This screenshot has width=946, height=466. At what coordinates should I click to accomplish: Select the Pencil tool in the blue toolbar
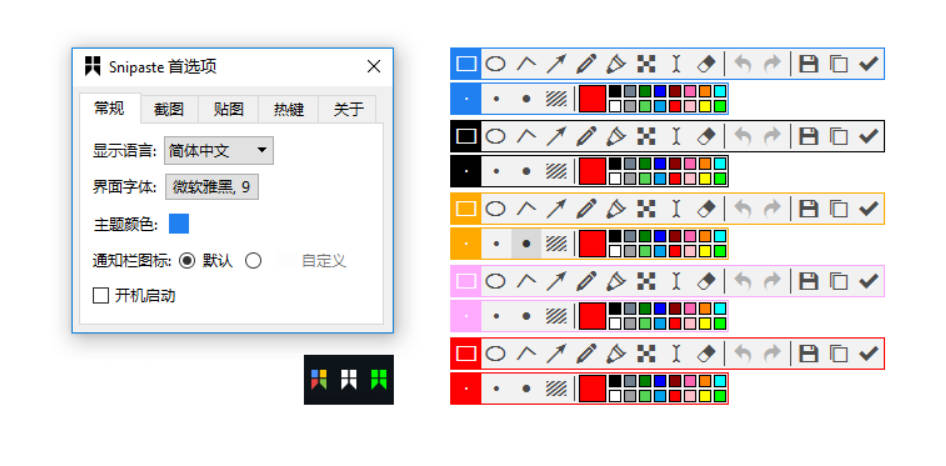(x=586, y=63)
